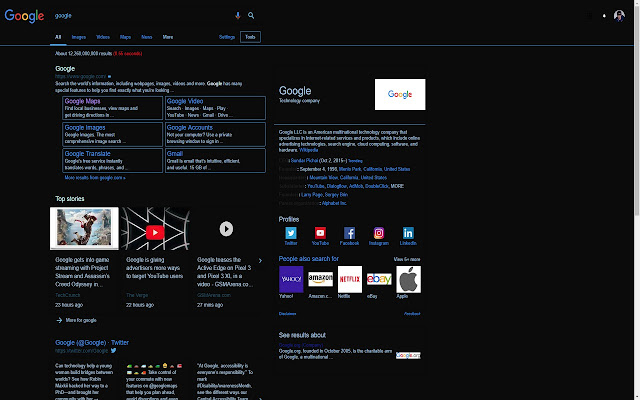Open the Sundar Pichai link
This screenshot has width=640, height=400.
304,161
